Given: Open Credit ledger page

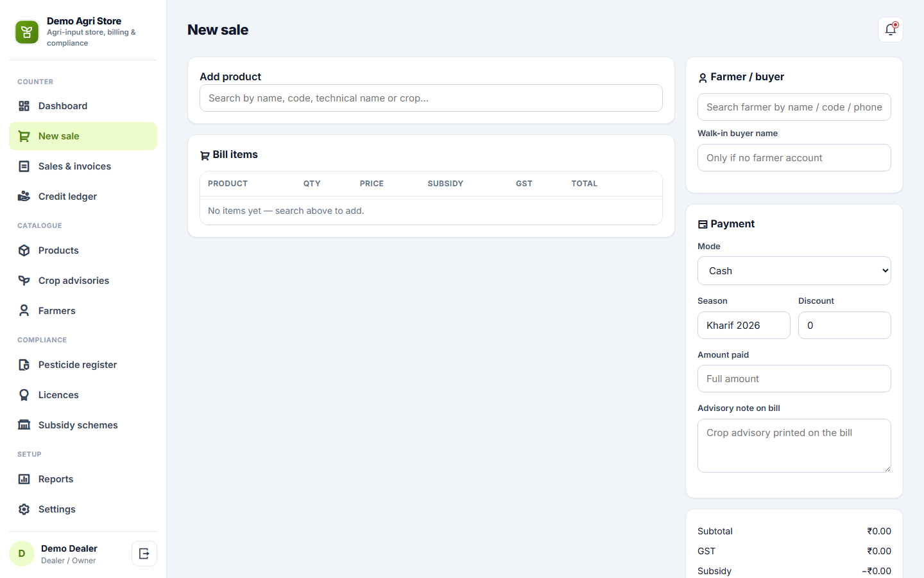Looking at the screenshot, I should (83, 197).
